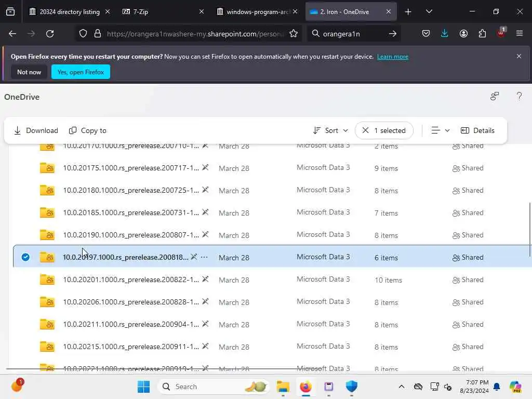This screenshot has width=532, height=399.
Task: Click Copy to button
Action: (x=87, y=130)
